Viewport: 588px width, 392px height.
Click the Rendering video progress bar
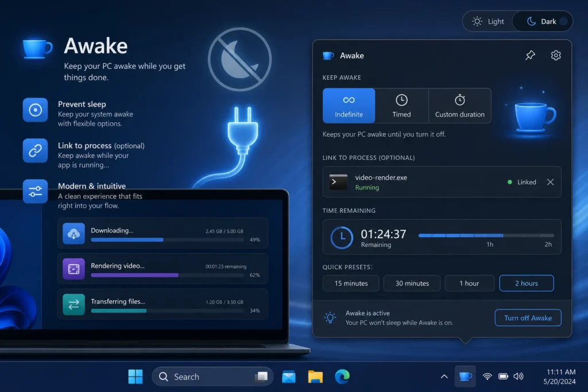(x=167, y=275)
